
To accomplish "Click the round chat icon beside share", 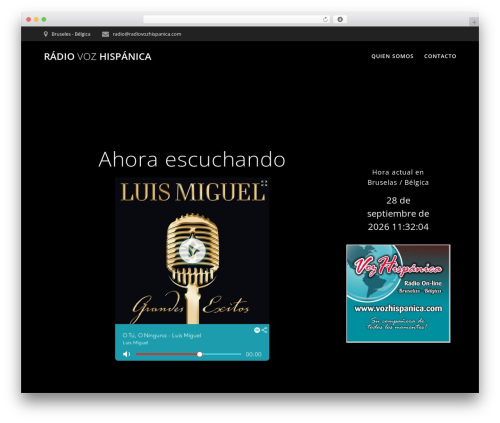I will tap(257, 330).
